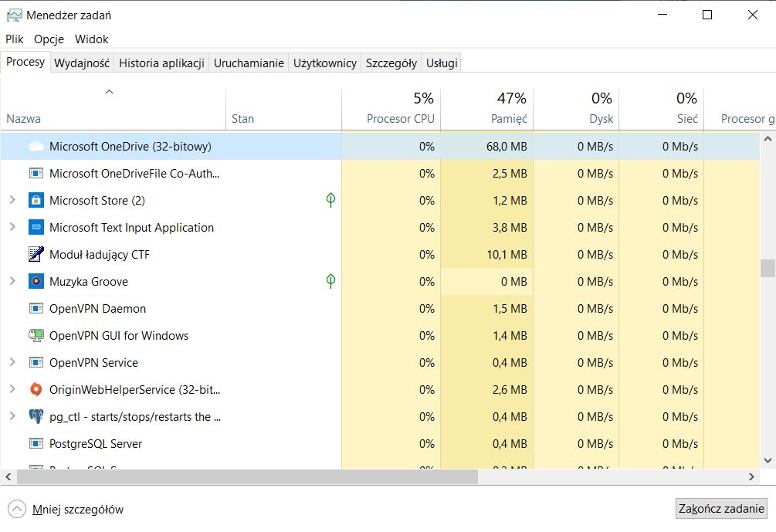Click the Microsoft Text Input Application icon
Viewport: 776px width, 532px height.
(36, 227)
